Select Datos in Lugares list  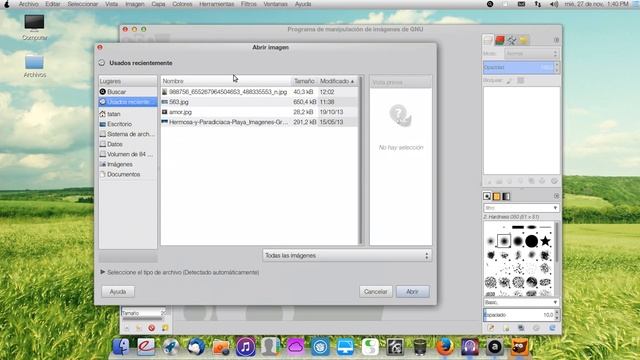pos(128,144)
